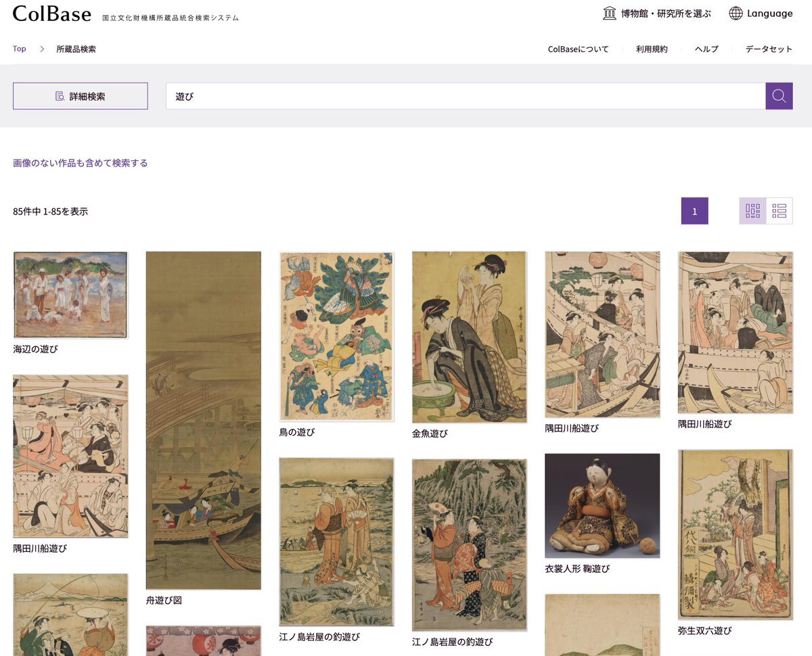Open the 衣裳人形 鞠遊び doll thumbnail
The image size is (812, 656).
[x=602, y=505]
